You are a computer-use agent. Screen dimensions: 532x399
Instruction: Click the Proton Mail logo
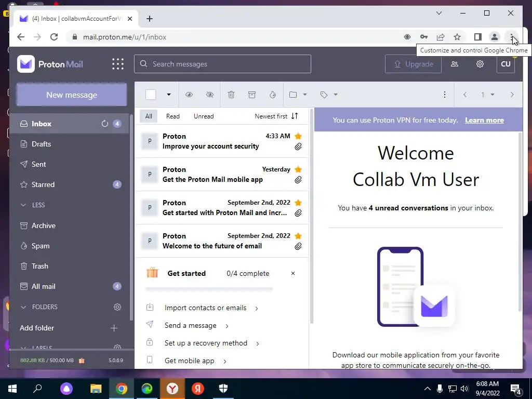50,64
